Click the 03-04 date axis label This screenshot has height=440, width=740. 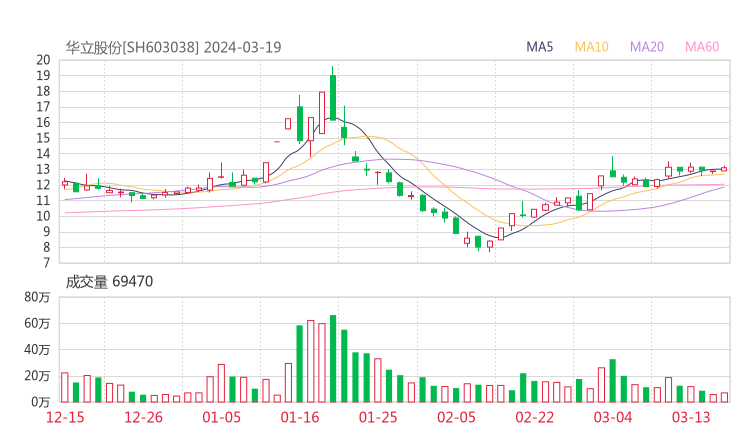tap(613, 417)
